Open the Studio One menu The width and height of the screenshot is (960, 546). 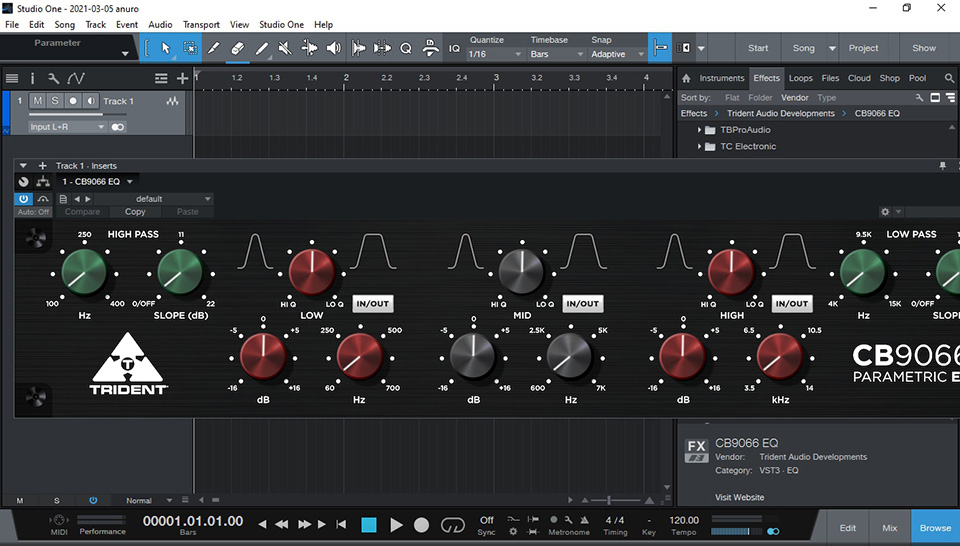[281, 24]
